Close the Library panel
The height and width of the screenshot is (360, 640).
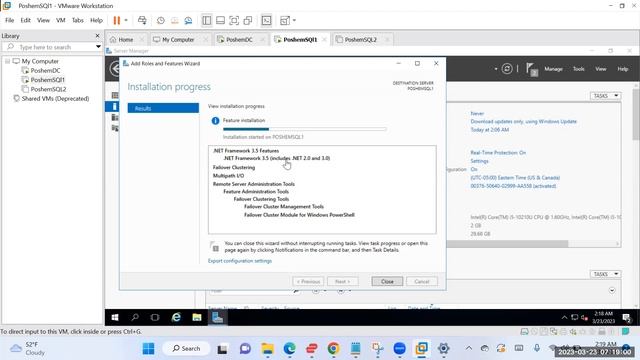tap(98, 36)
